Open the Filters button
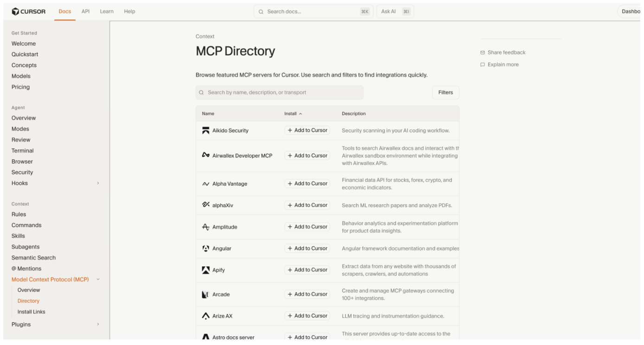Image resolution: width=644 pixels, height=345 pixels. point(445,92)
